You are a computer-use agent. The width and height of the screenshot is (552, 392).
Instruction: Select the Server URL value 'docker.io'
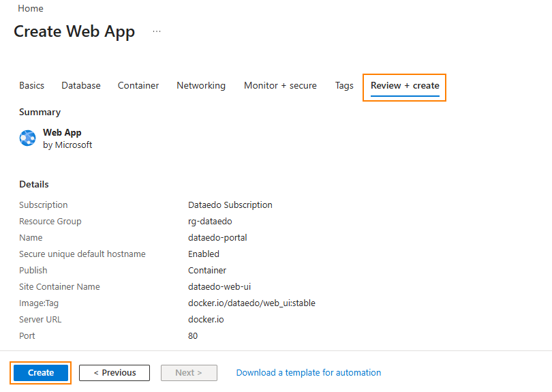pyautogui.click(x=206, y=320)
